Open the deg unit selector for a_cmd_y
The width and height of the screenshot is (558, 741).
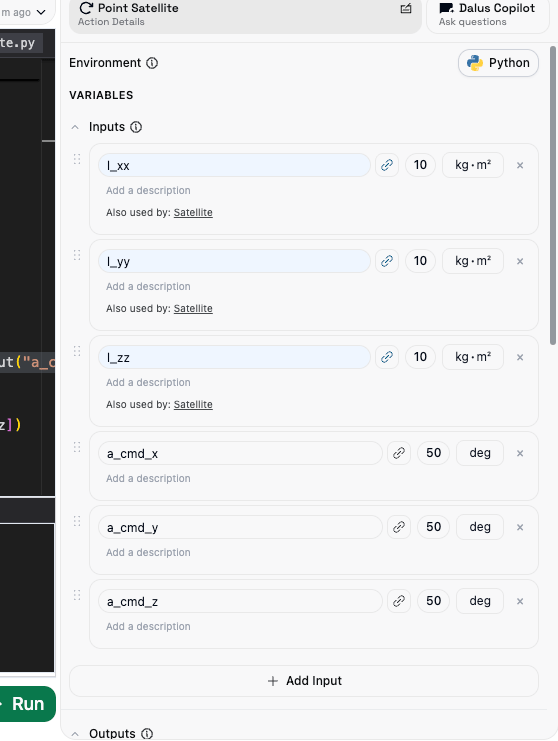coord(480,527)
